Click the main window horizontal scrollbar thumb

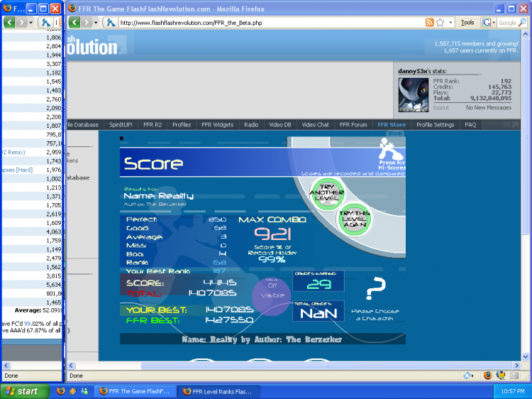326,366
